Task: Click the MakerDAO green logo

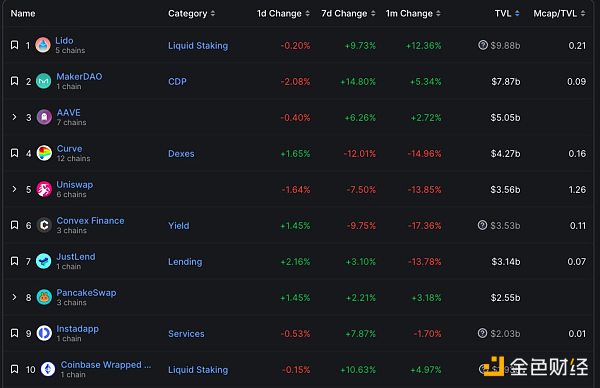Action: point(44,81)
